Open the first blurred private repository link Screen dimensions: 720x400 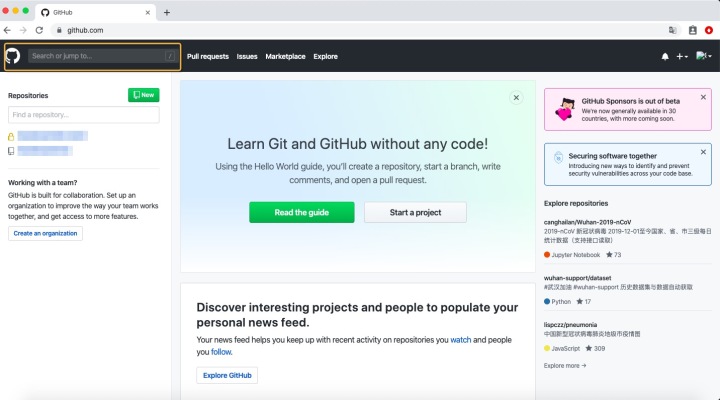[x=52, y=136]
